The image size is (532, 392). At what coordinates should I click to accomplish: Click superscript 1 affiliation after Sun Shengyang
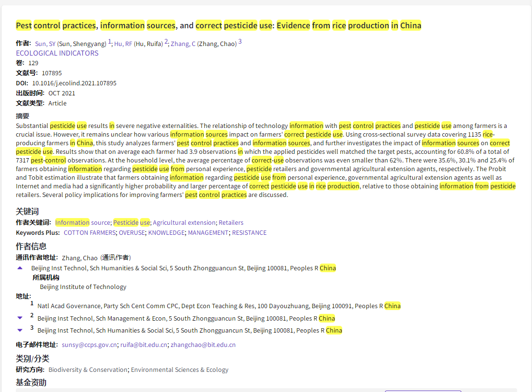coord(109,42)
